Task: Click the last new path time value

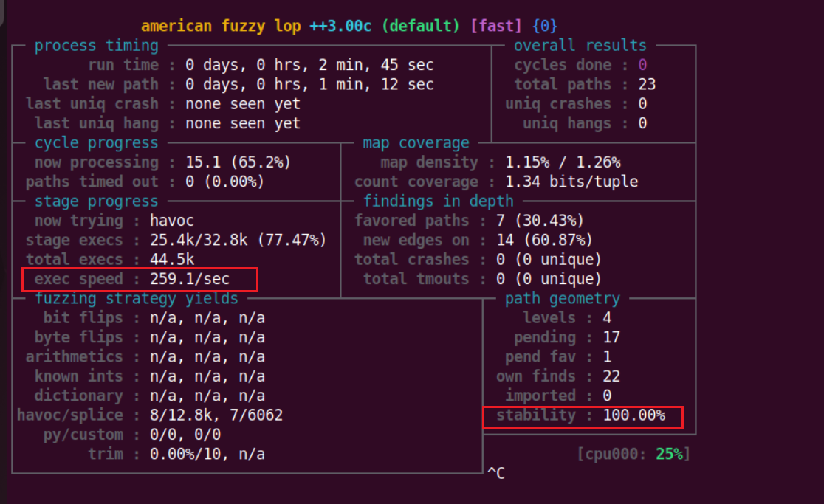Action: pos(309,85)
